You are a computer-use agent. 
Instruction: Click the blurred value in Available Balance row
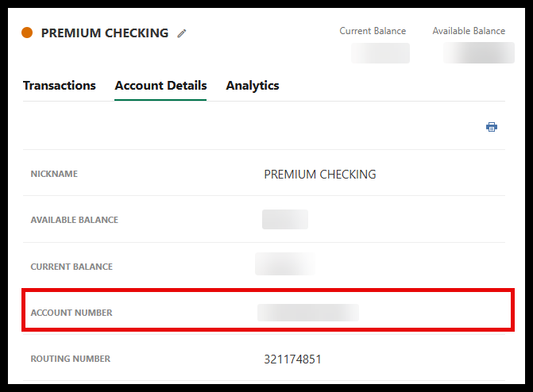(x=285, y=220)
